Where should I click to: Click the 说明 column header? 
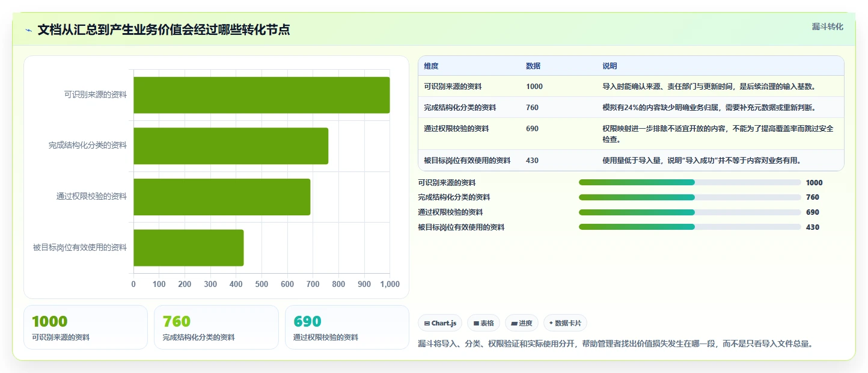pos(610,66)
